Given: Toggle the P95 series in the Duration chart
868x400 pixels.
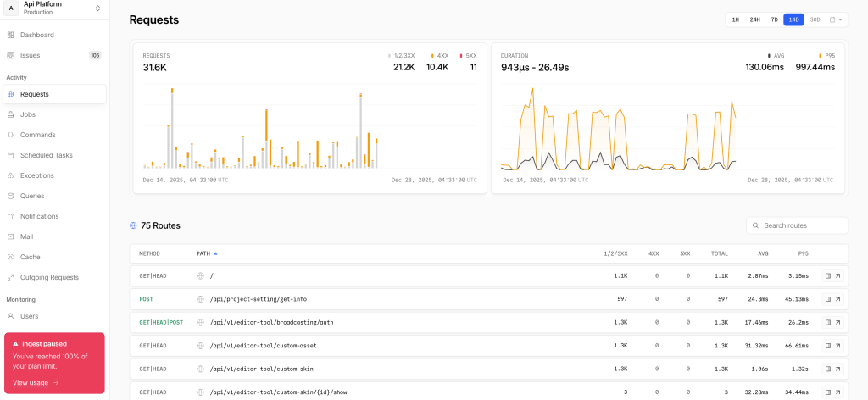Looking at the screenshot, I should coord(823,55).
